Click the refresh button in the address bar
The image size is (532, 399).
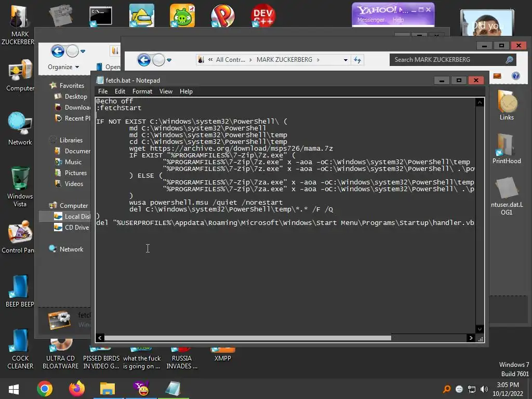click(357, 60)
